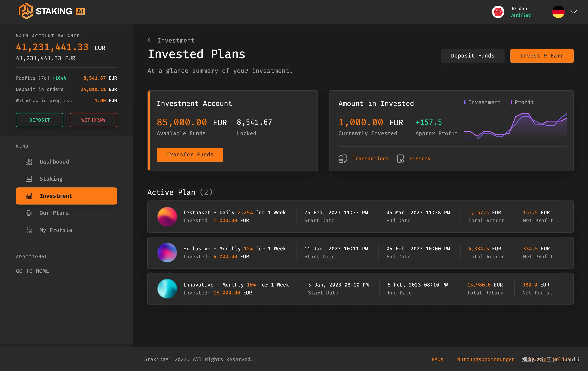This screenshot has height=371, width=588.
Task: Click the History clipboard icon
Action: click(401, 159)
